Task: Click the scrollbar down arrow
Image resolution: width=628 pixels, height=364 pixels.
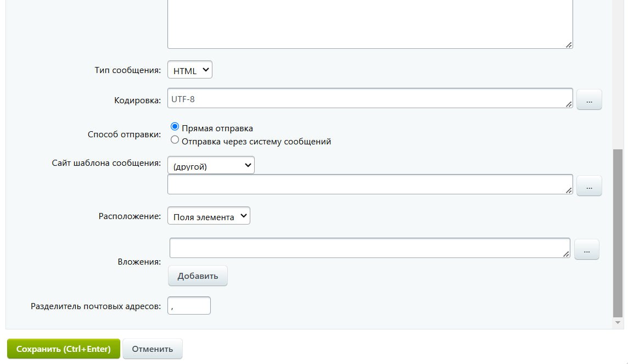Action: [618, 322]
